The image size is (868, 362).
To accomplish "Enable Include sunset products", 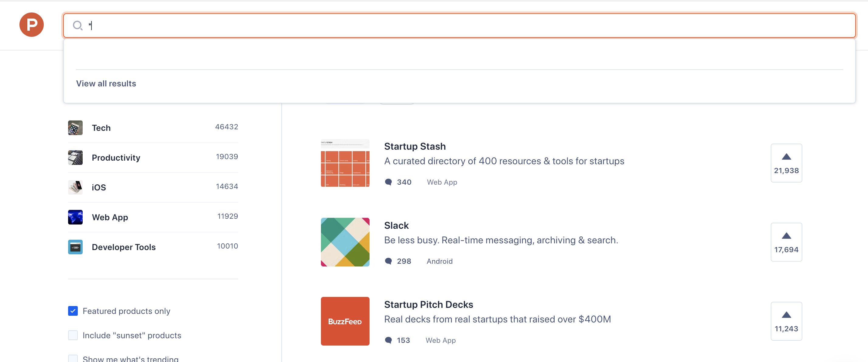I will 73,335.
